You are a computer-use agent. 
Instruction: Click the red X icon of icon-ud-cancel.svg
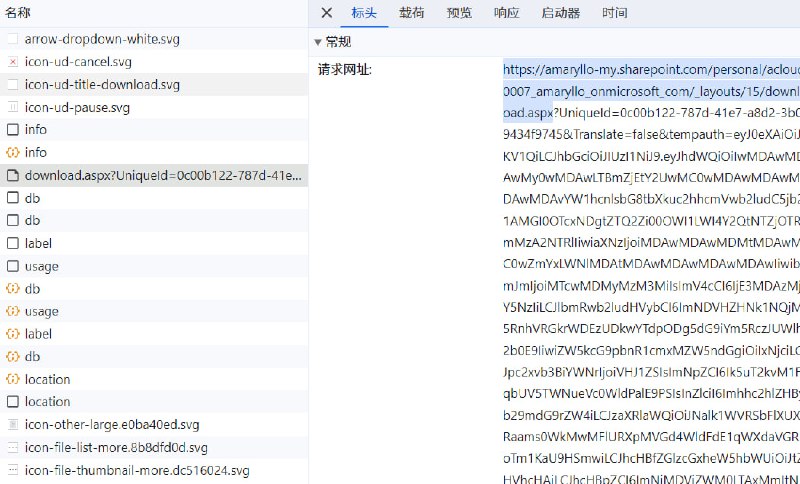point(13,62)
